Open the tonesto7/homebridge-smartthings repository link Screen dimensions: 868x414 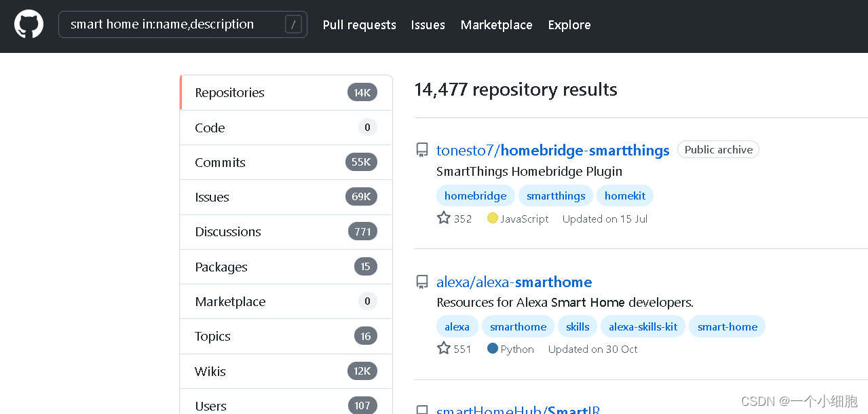(552, 151)
